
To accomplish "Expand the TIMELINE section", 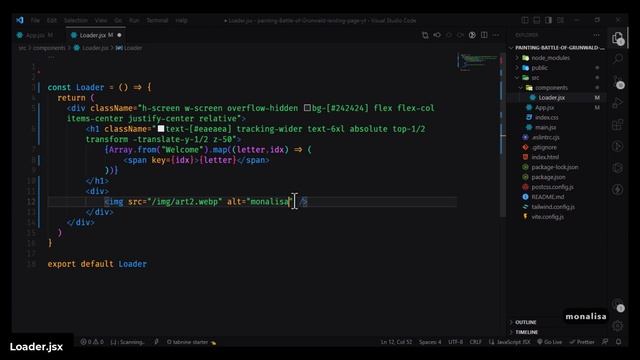I will [x=527, y=332].
